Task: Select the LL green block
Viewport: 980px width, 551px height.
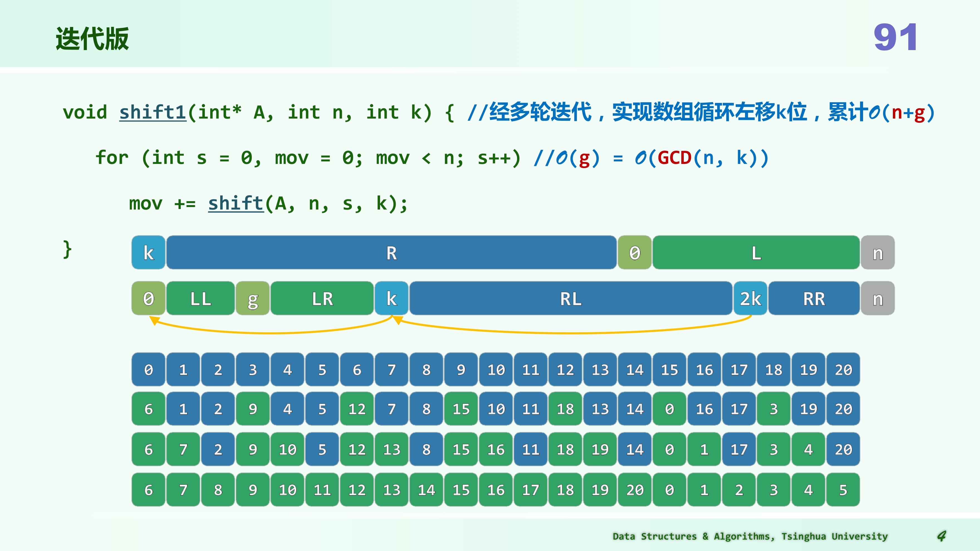Action: [200, 299]
